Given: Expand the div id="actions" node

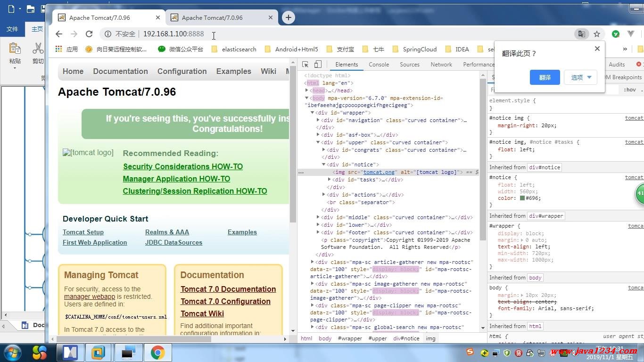Looking at the screenshot, I should click(324, 195).
